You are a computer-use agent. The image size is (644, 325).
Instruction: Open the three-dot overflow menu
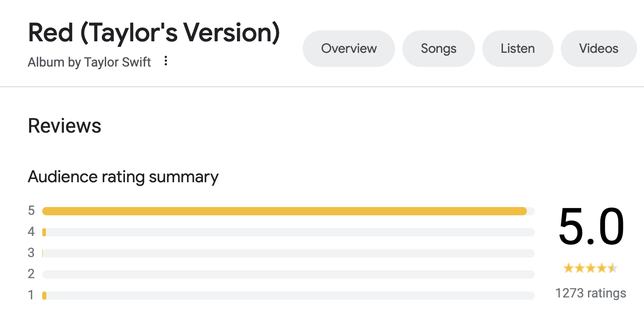165,61
